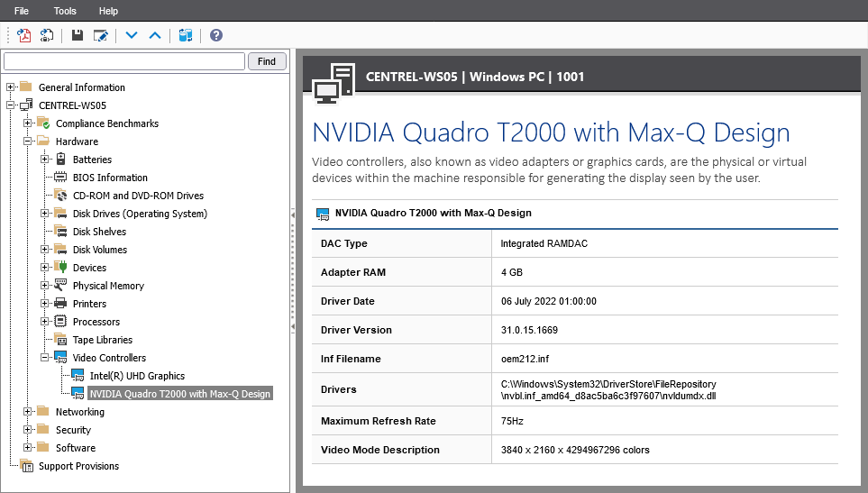868x493 pixels.
Task: Click the CENTREL-WS05 | Windows PC header title
Action: [475, 77]
